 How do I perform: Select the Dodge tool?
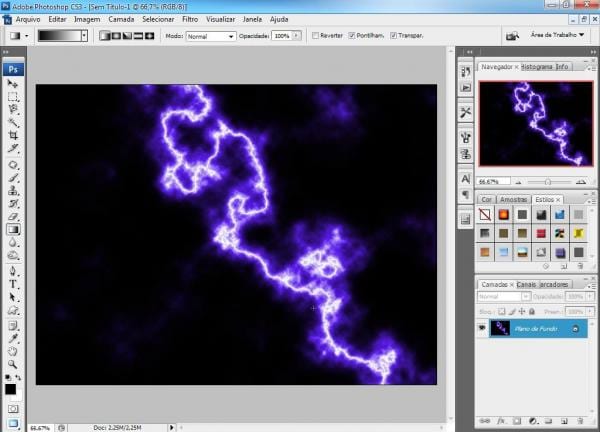click(13, 255)
